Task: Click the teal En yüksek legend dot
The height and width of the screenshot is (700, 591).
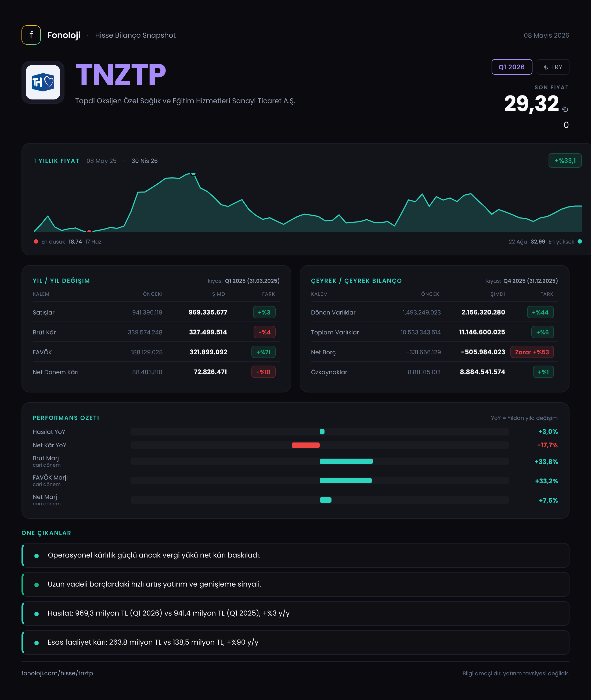Action: [x=580, y=241]
